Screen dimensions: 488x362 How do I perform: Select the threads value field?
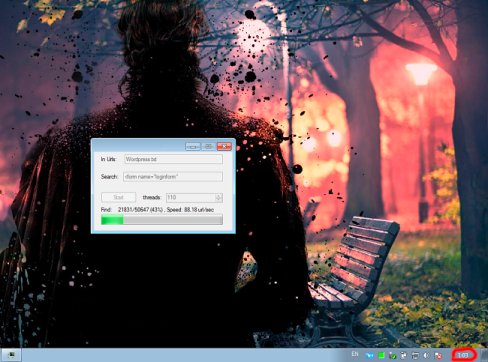click(x=191, y=198)
